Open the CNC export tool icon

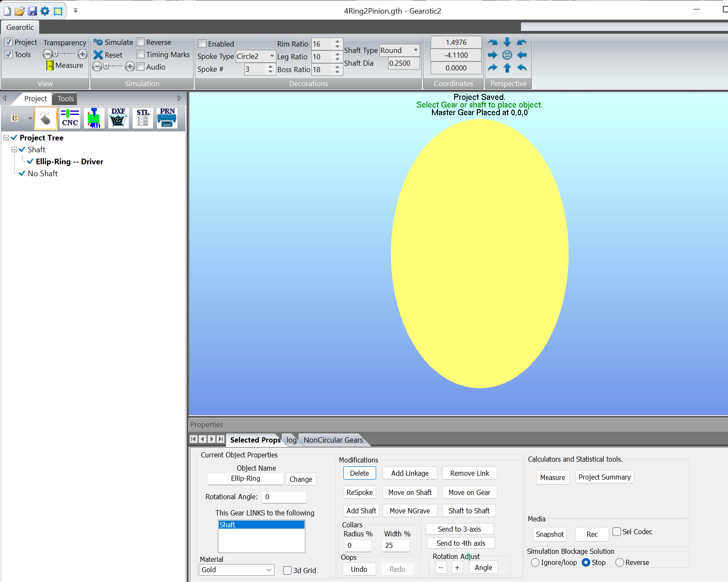70,118
